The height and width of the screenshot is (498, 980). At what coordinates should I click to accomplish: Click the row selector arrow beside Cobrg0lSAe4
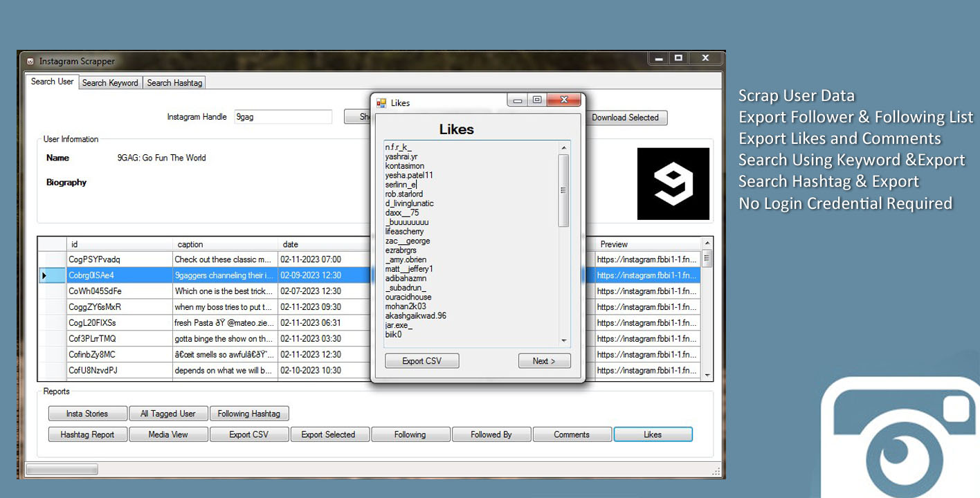point(45,275)
